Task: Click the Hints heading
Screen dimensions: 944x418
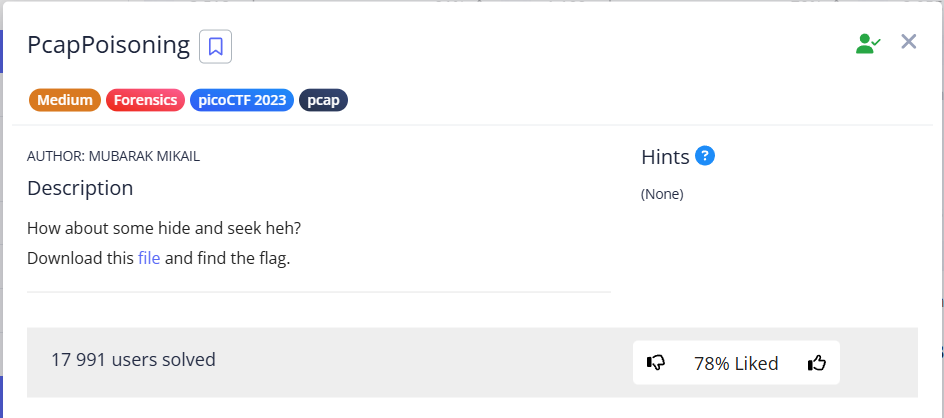Action: (665, 157)
